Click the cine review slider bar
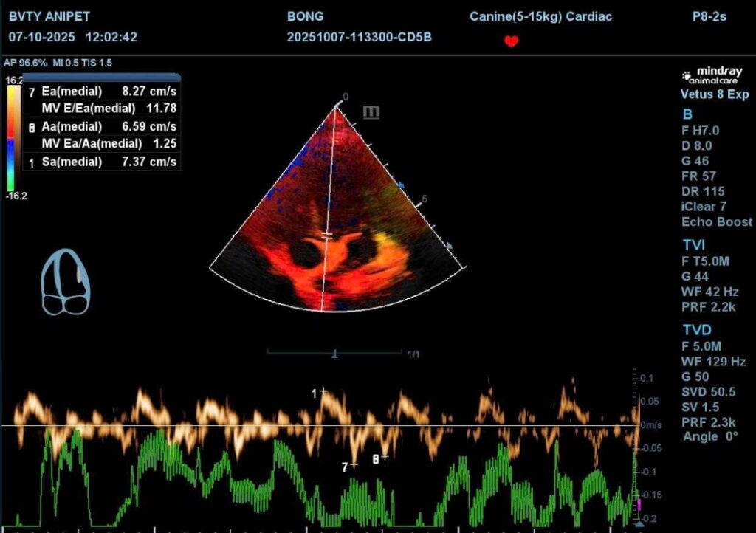 click(x=334, y=354)
